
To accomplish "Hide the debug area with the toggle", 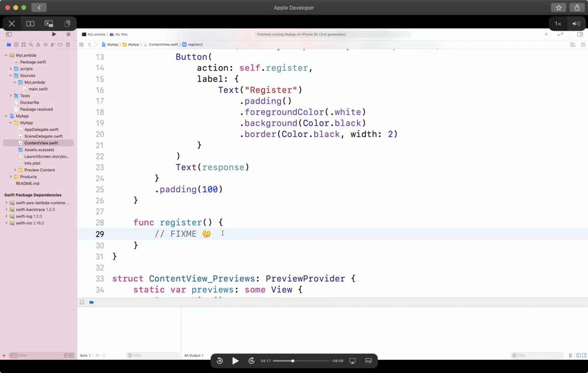I will click(x=82, y=302).
